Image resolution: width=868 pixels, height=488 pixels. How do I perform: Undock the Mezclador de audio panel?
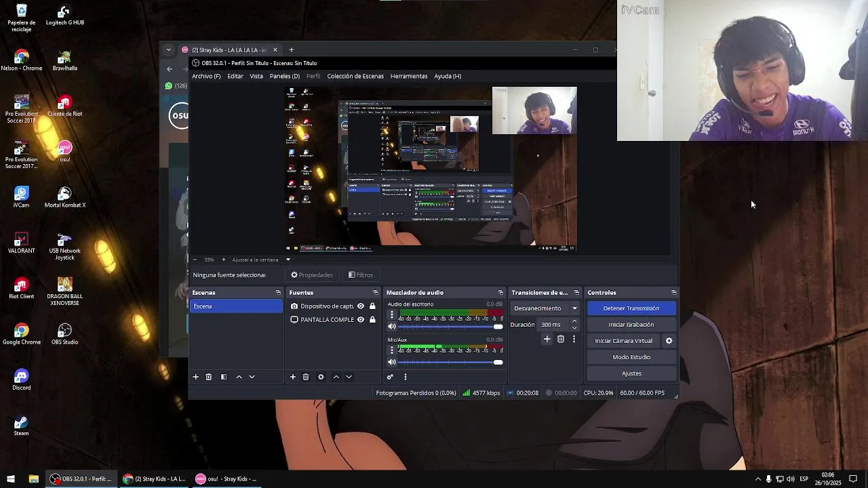pyautogui.click(x=500, y=293)
